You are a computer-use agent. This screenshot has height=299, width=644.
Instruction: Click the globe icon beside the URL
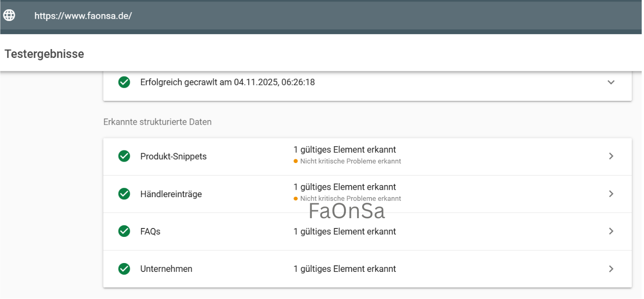(x=9, y=15)
